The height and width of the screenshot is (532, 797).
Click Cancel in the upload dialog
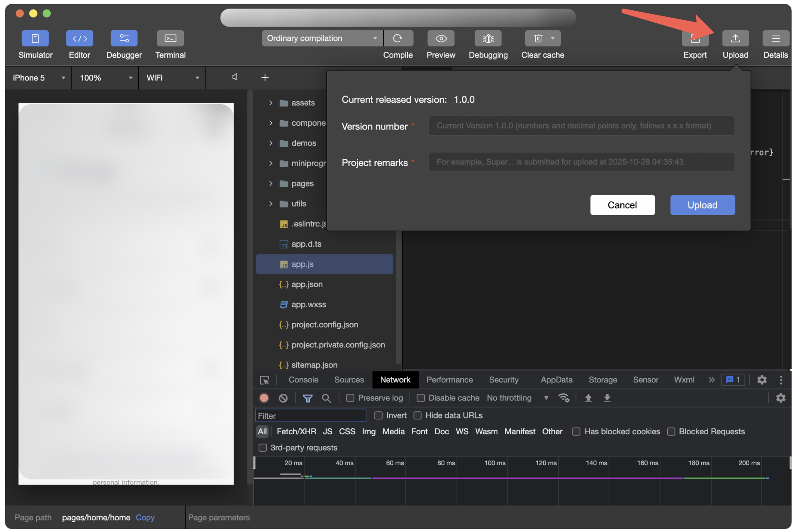622,205
